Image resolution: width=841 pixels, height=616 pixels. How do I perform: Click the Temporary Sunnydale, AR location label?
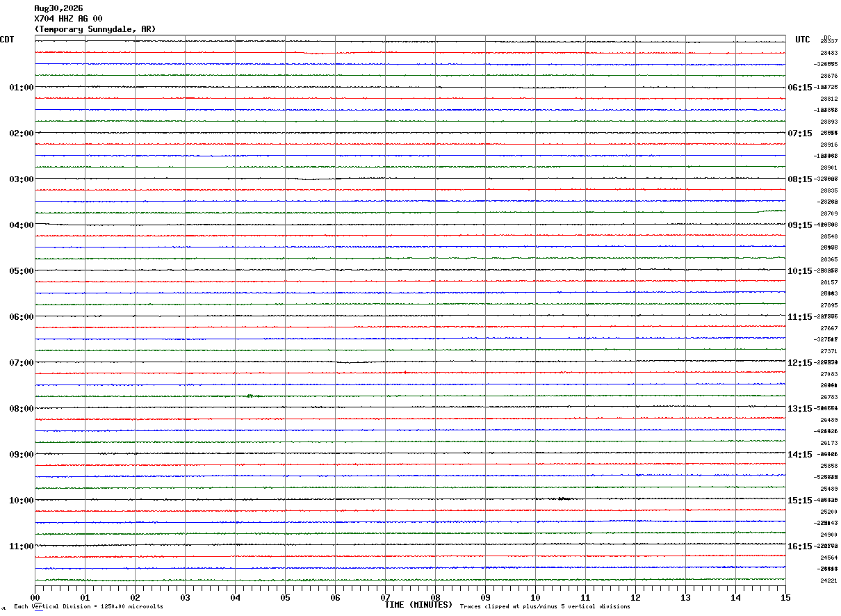tap(95, 29)
